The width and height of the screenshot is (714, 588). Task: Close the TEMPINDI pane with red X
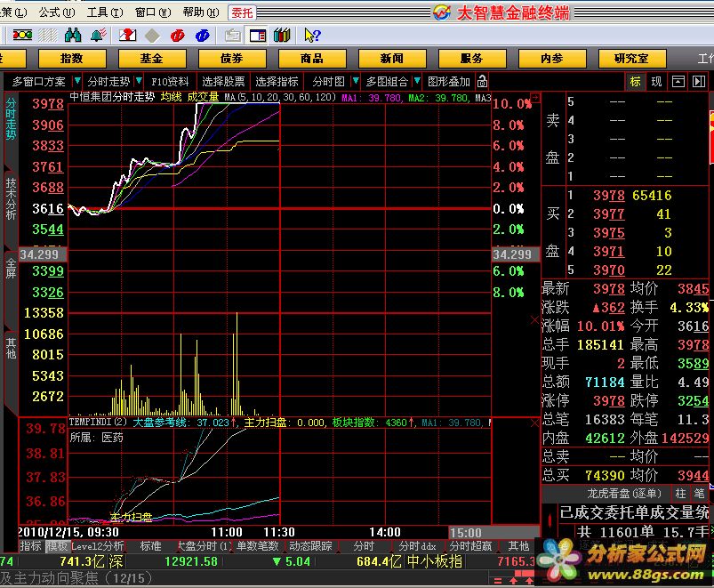[534, 423]
